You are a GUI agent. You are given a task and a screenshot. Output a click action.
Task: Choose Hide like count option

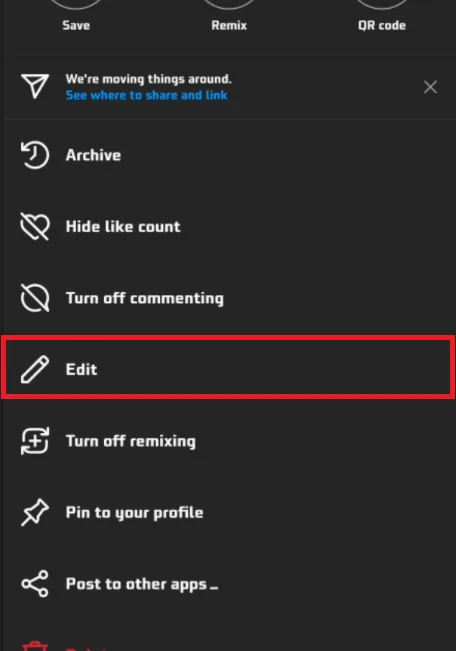coord(228,226)
